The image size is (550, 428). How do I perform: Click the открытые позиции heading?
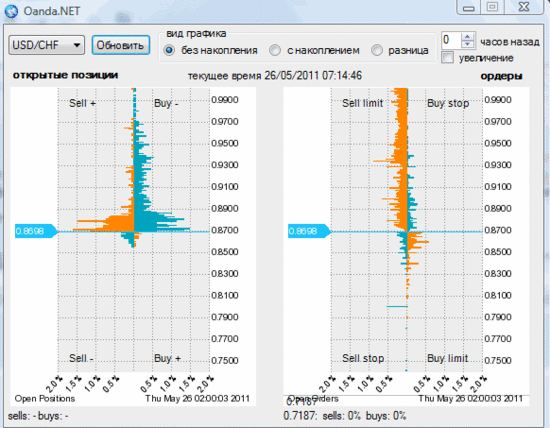[65, 75]
